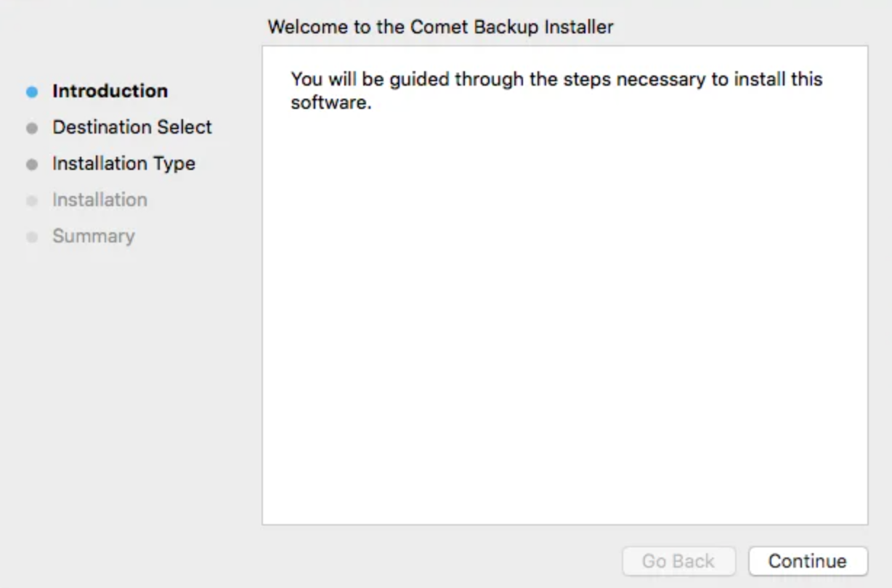Select the dimmed Installation step
892x588 pixels.
click(x=100, y=200)
